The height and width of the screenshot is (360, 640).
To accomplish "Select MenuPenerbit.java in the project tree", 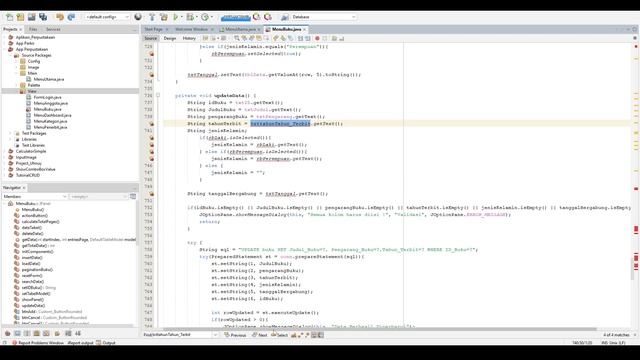I will point(50,127).
